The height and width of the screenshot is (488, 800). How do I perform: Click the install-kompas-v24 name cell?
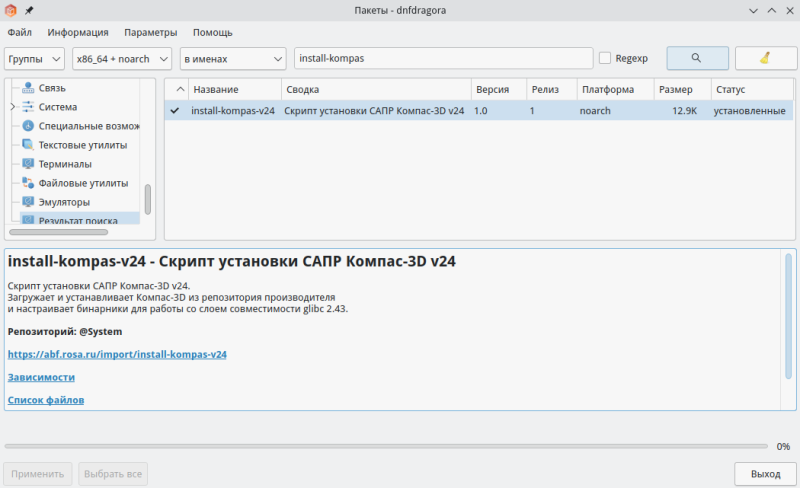click(233, 110)
